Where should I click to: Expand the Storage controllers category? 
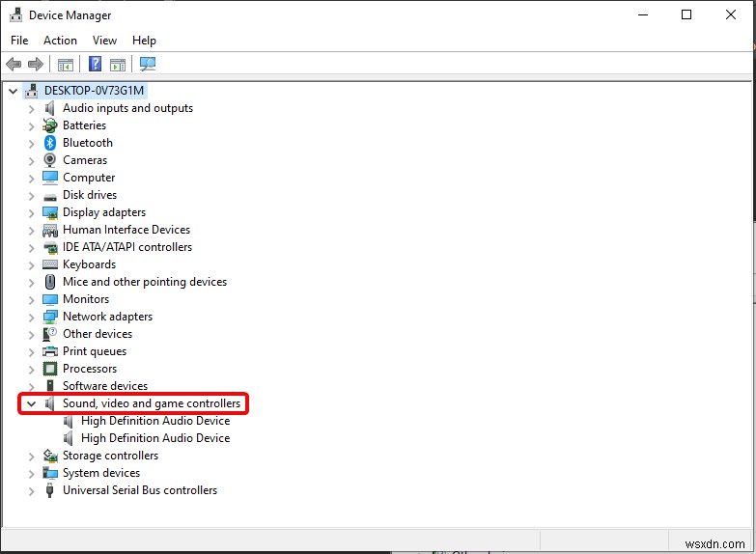pos(31,457)
